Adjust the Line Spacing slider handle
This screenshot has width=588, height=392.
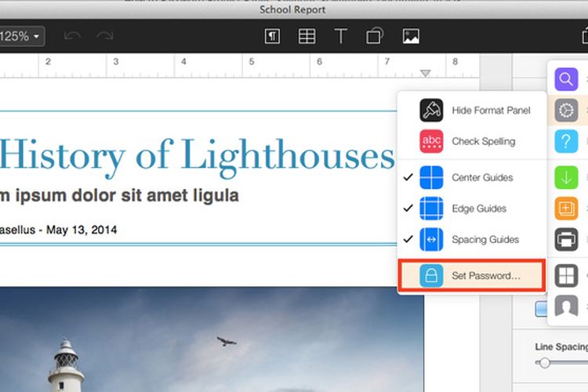point(545,363)
